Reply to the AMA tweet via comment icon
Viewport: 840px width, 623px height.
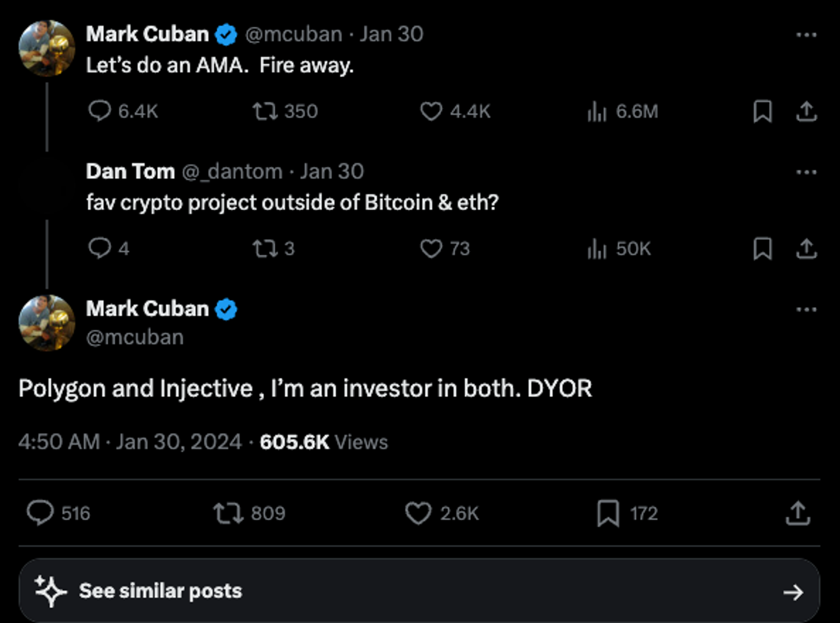(x=100, y=111)
